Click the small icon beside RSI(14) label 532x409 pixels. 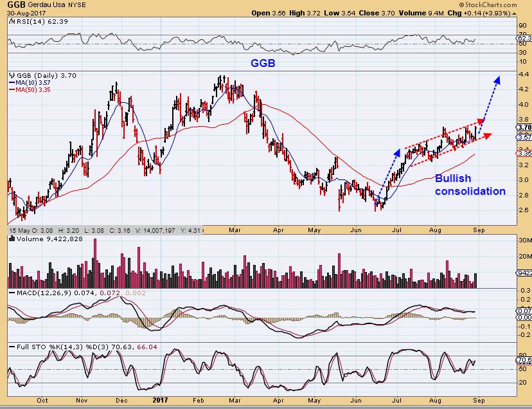coord(12,21)
